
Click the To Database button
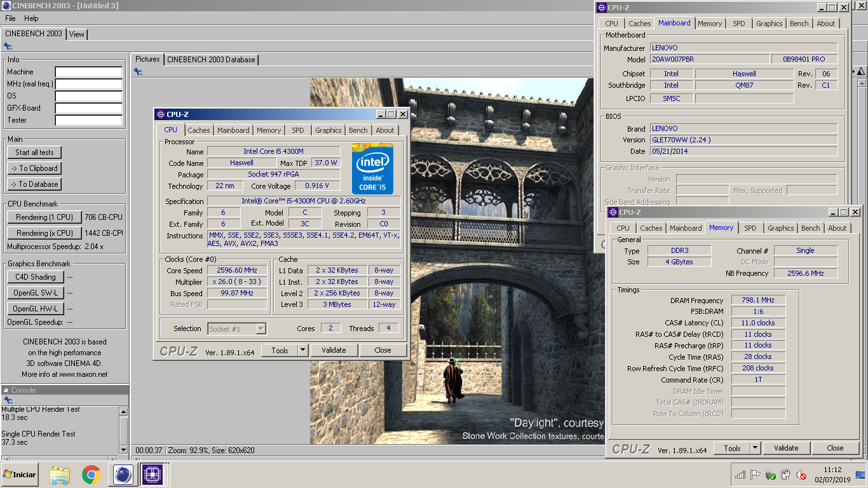[35, 184]
